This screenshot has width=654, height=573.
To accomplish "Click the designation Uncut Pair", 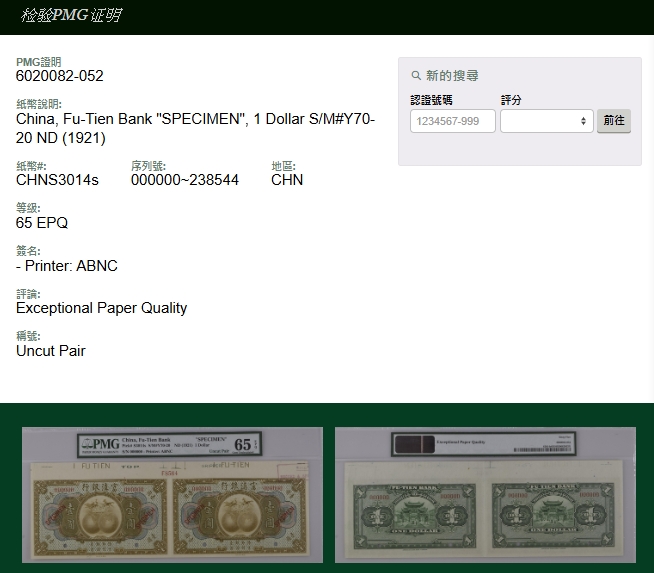I will 50,351.
